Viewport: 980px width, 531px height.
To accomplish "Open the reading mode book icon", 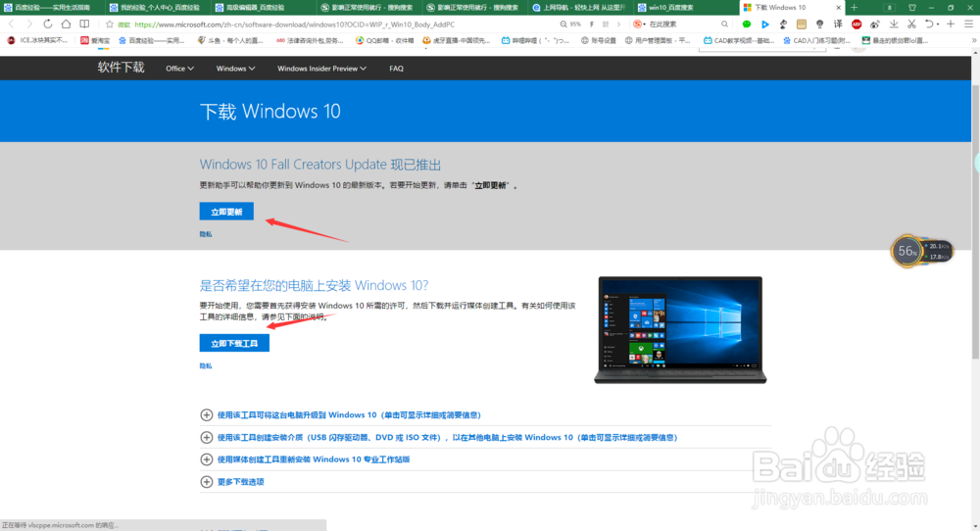I will [x=84, y=24].
